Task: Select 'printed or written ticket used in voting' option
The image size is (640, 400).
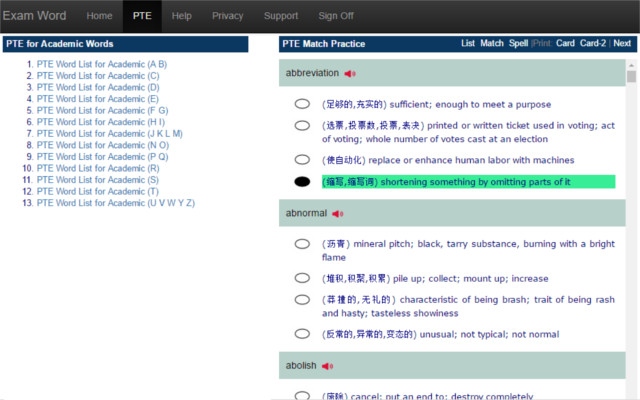Action: (x=302, y=125)
